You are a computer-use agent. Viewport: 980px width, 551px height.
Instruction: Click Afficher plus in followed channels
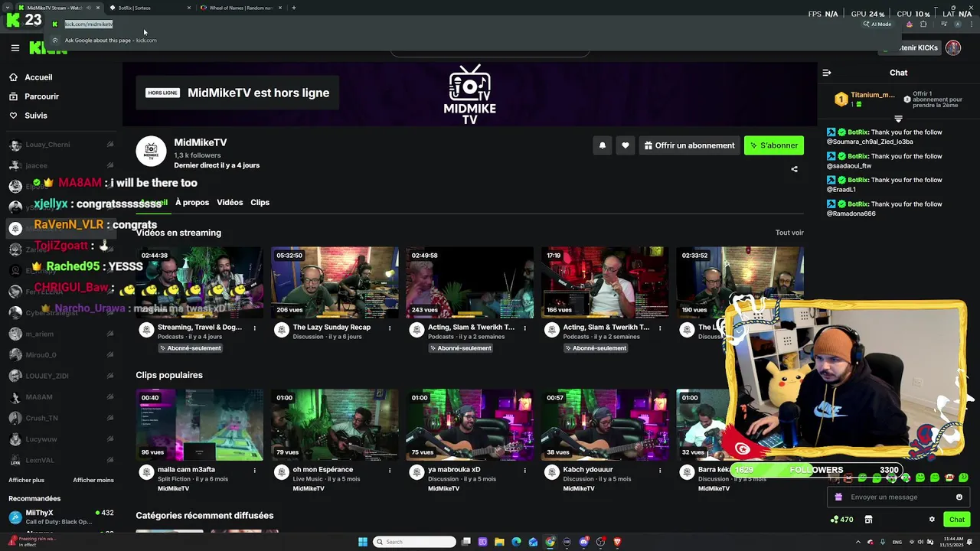coord(27,480)
